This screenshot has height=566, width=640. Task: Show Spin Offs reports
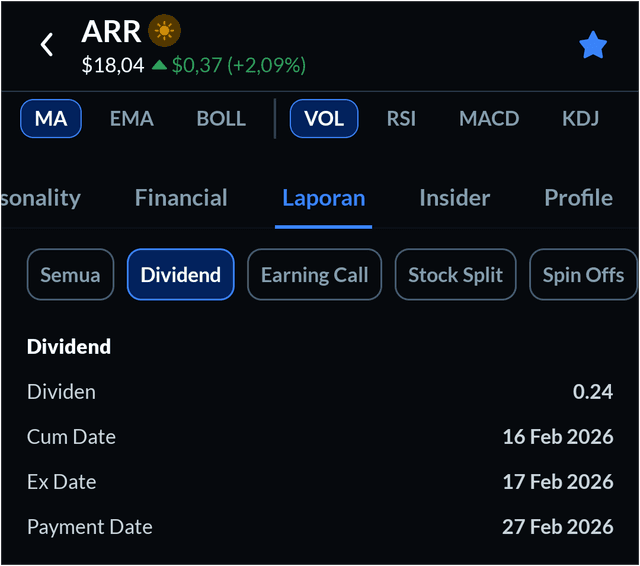point(583,275)
